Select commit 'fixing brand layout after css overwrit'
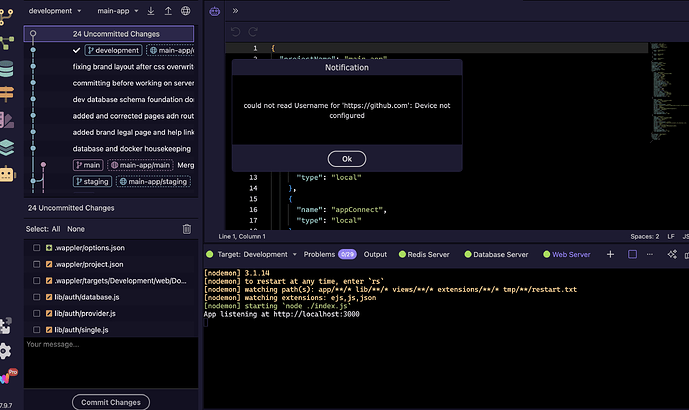The height and width of the screenshot is (410, 689). pos(133,67)
